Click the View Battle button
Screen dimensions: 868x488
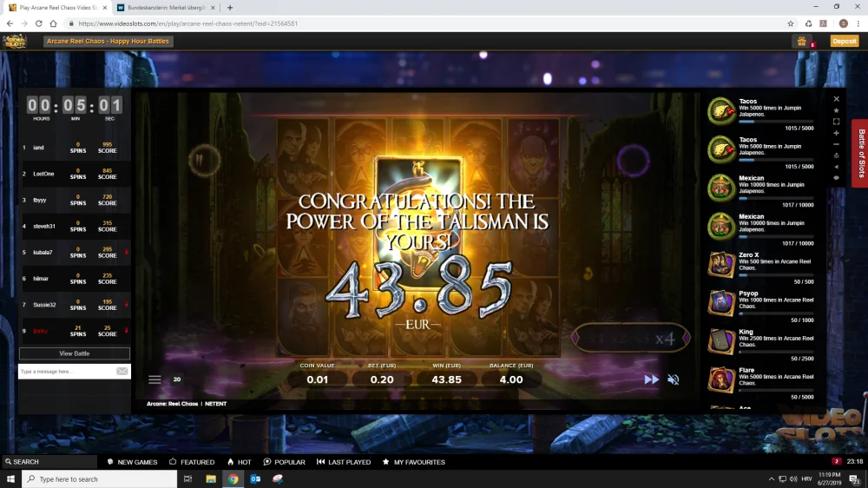74,353
